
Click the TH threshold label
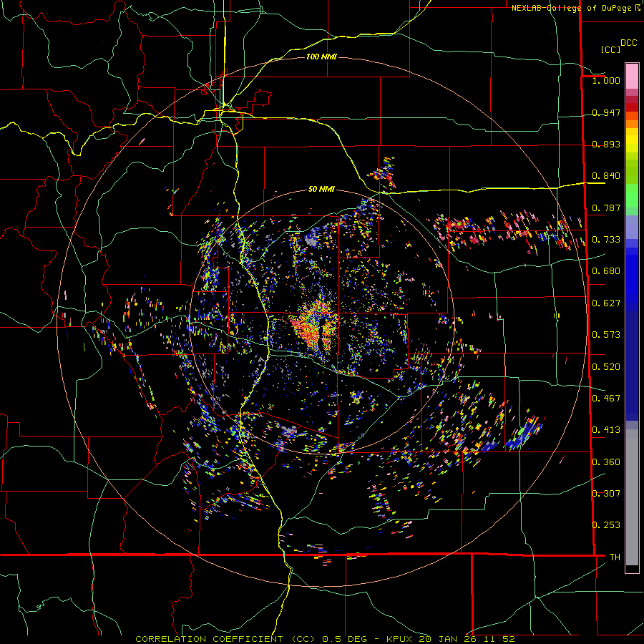point(615,557)
